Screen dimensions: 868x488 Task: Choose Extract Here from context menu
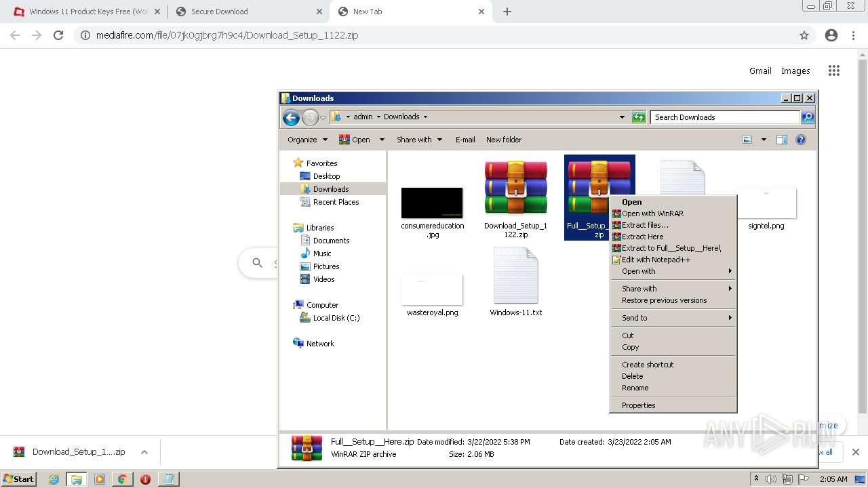coord(673,237)
